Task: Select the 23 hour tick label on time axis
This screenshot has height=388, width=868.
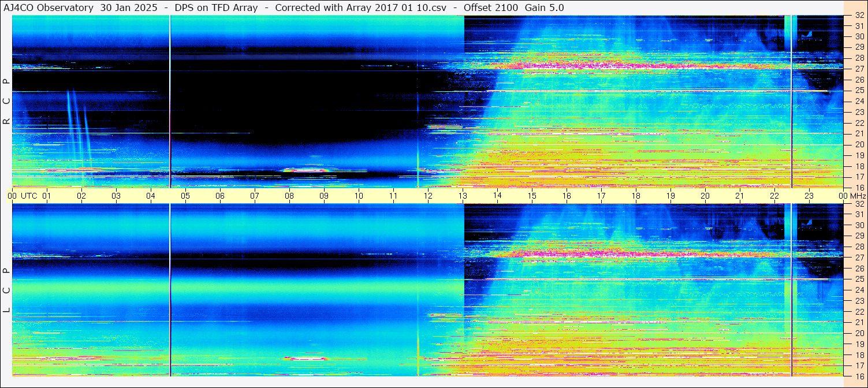Action: click(x=809, y=196)
